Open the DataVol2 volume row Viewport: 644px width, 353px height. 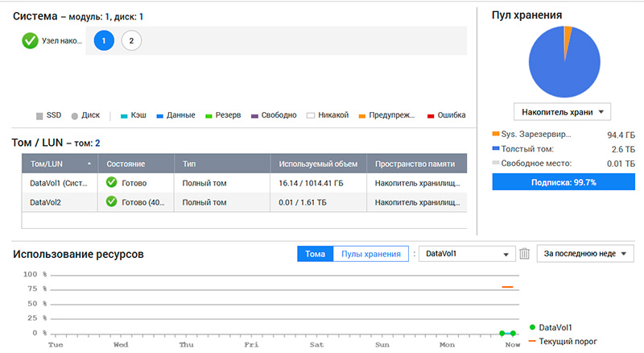coord(46,201)
